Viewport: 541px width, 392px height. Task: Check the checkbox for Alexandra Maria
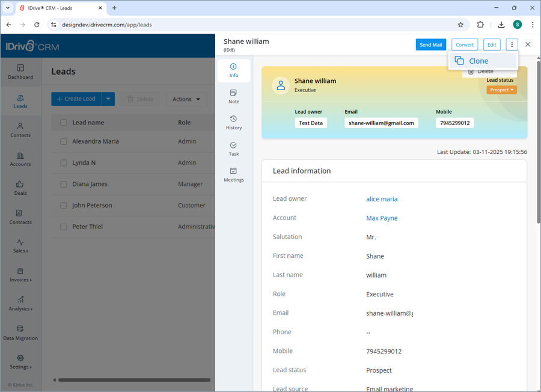[63, 141]
